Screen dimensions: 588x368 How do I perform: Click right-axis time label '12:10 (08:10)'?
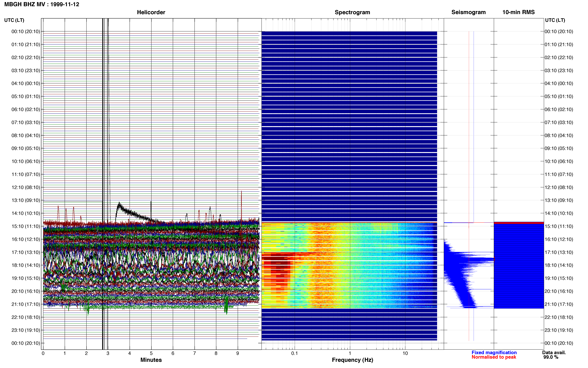(559, 187)
